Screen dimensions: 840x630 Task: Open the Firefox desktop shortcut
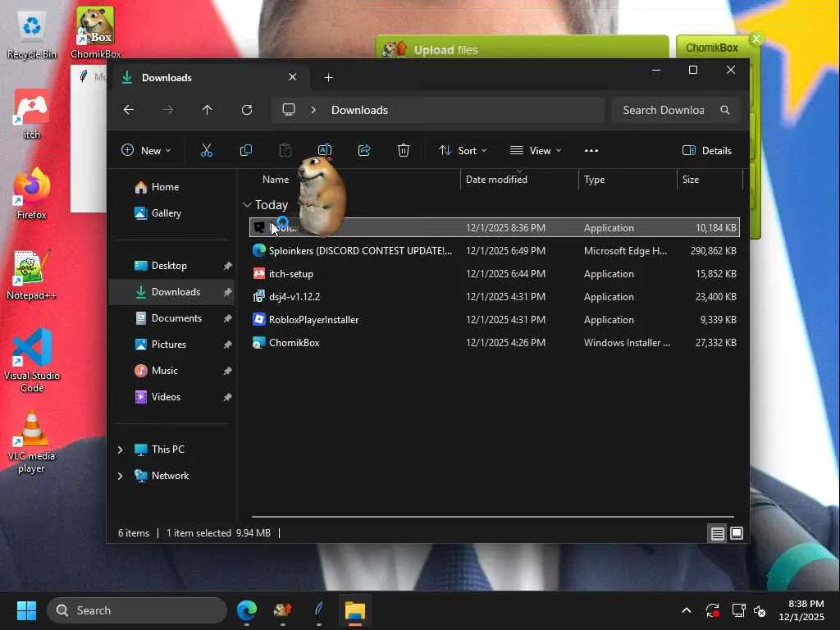click(x=32, y=194)
